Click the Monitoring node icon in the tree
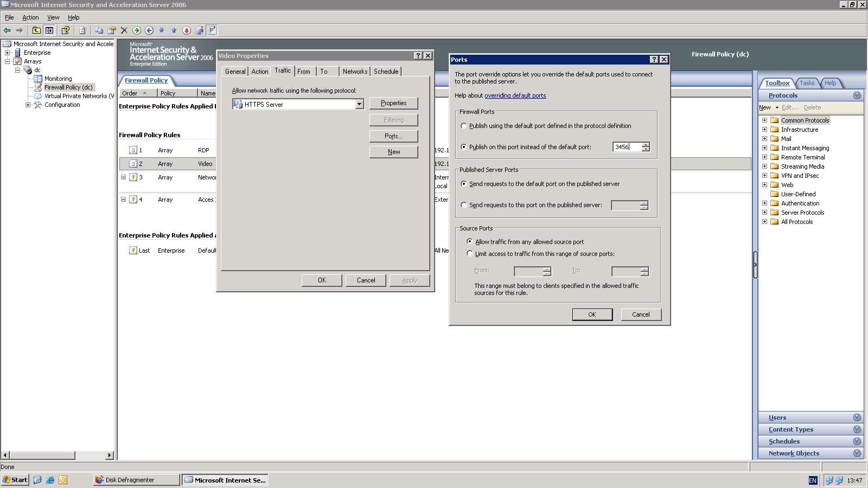The image size is (868, 488). (x=38, y=79)
